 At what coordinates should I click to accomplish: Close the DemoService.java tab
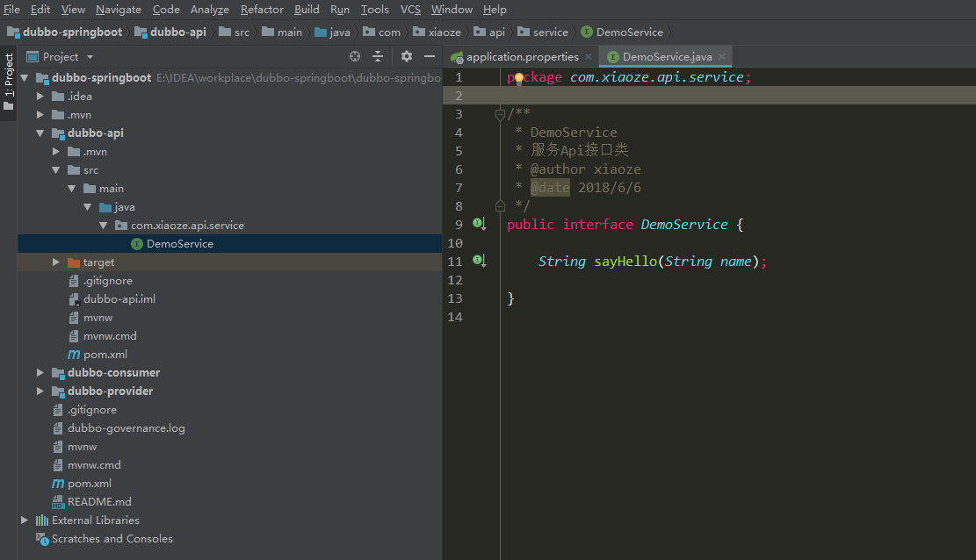pyautogui.click(x=722, y=57)
